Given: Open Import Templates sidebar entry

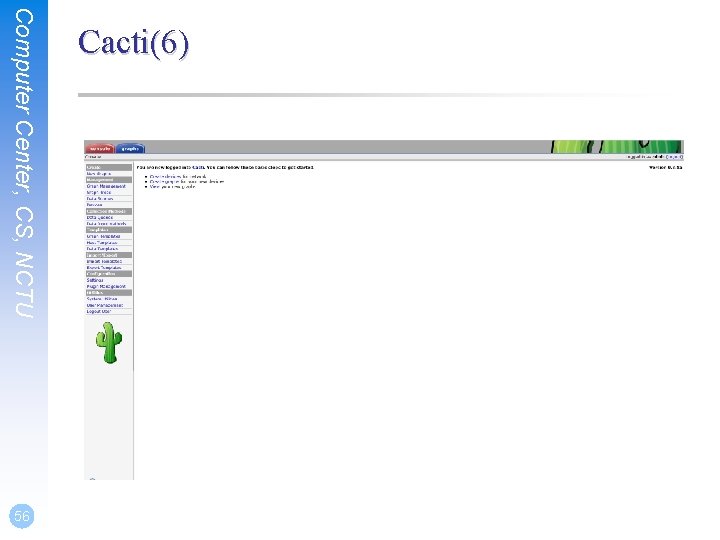Looking at the screenshot, I should pyautogui.click(x=104, y=261).
